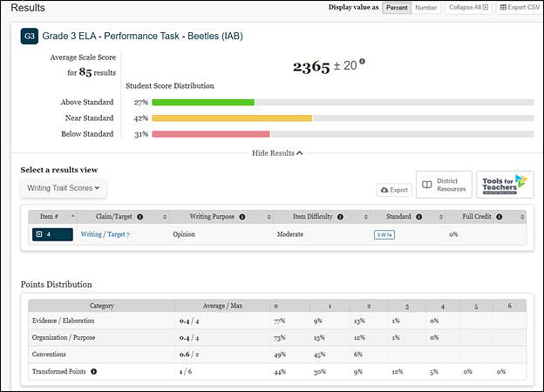Click the Item Difficulty info icon
The image size is (544, 392).
[340, 217]
